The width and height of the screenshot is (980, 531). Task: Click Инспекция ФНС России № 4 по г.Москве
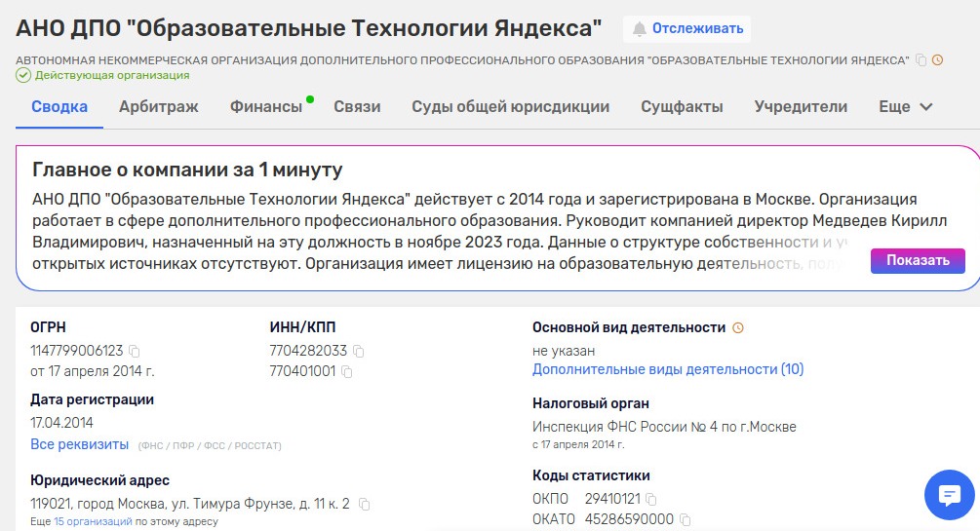[x=664, y=427]
